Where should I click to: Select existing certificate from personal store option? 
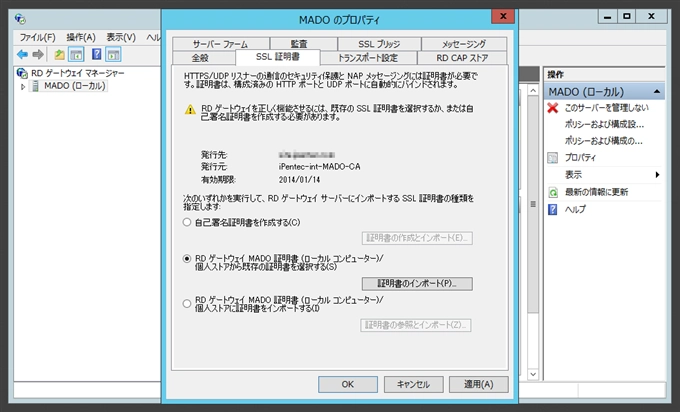coord(186,259)
